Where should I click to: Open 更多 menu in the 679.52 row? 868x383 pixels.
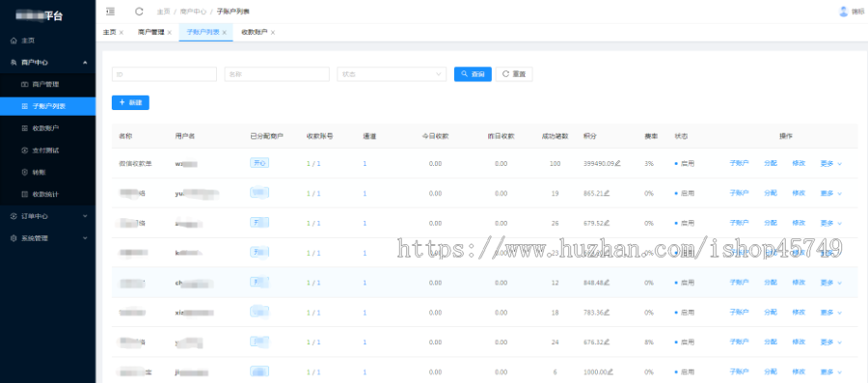click(831, 223)
